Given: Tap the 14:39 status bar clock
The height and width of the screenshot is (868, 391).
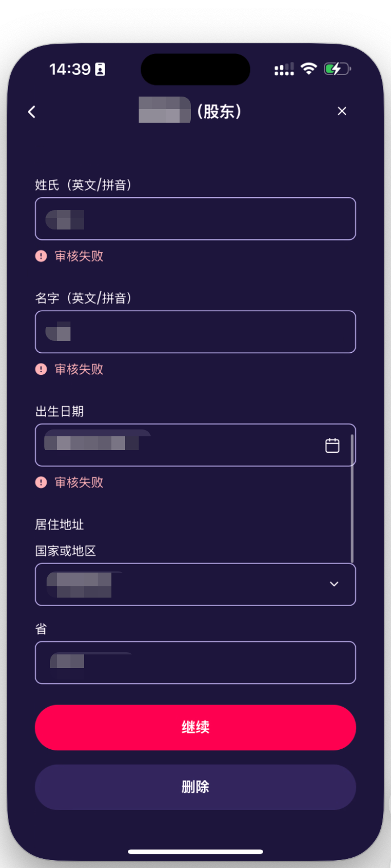Looking at the screenshot, I should [70, 69].
